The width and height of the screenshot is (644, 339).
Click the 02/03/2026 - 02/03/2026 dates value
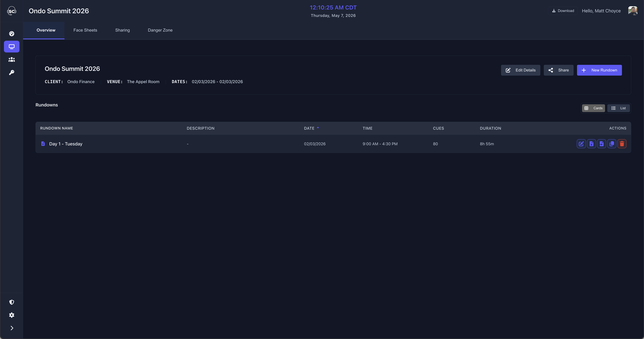tap(217, 82)
